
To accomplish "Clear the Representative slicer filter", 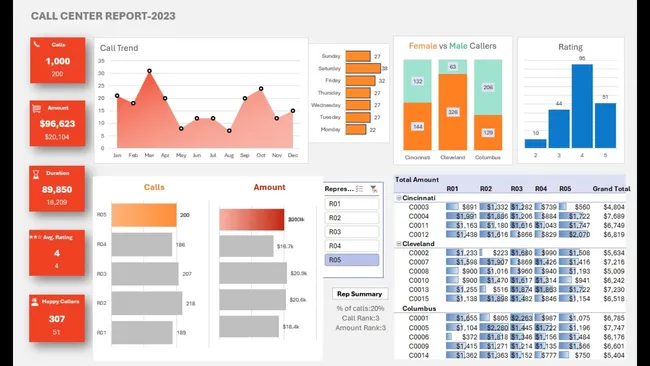I will [374, 189].
